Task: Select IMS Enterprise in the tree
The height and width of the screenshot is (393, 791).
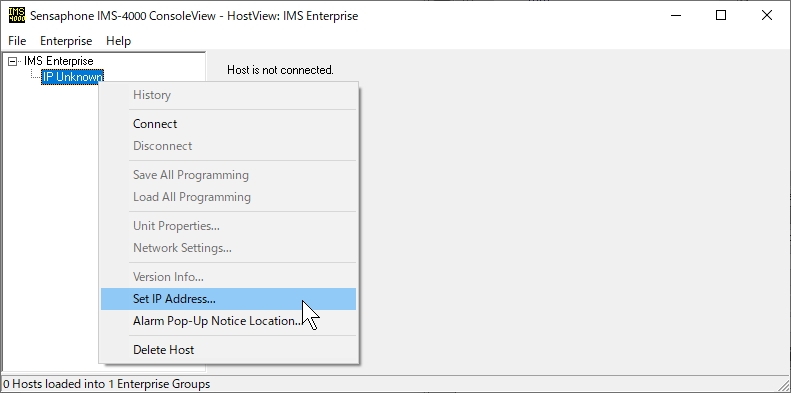Action: [x=59, y=61]
